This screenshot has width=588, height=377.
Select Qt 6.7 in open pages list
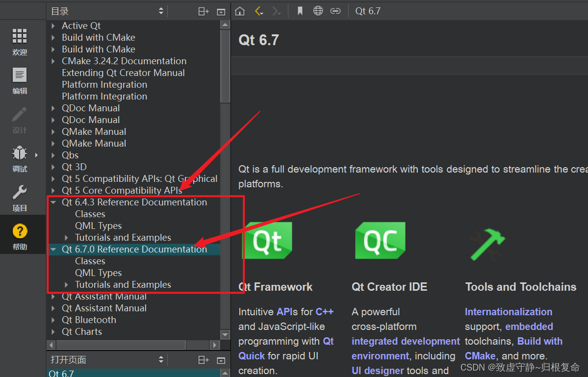(133, 373)
